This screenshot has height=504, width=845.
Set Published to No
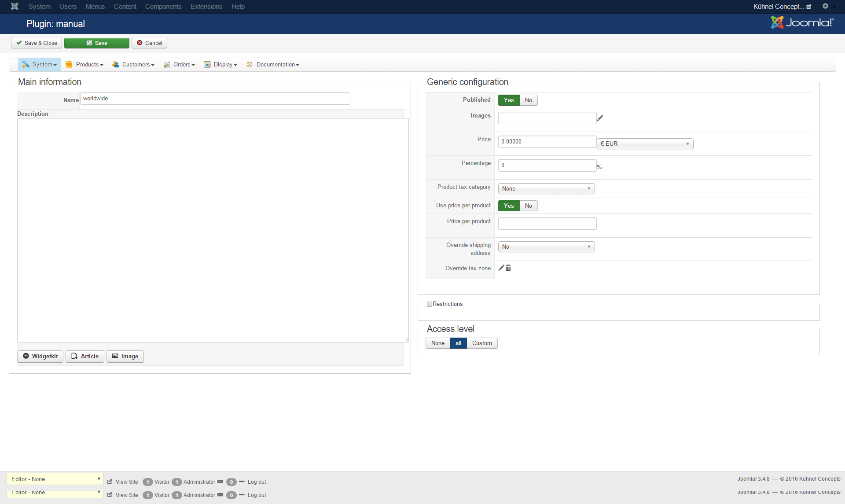[x=528, y=100]
